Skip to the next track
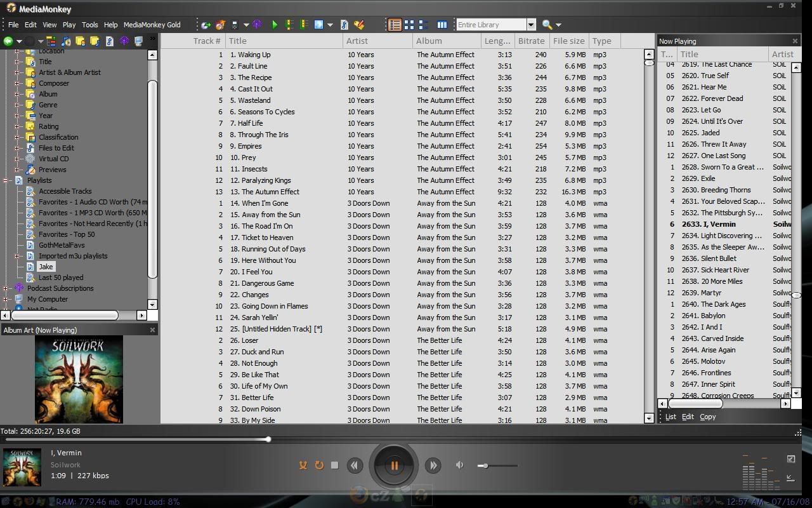Screen dimensions: 812x508 click(x=433, y=465)
